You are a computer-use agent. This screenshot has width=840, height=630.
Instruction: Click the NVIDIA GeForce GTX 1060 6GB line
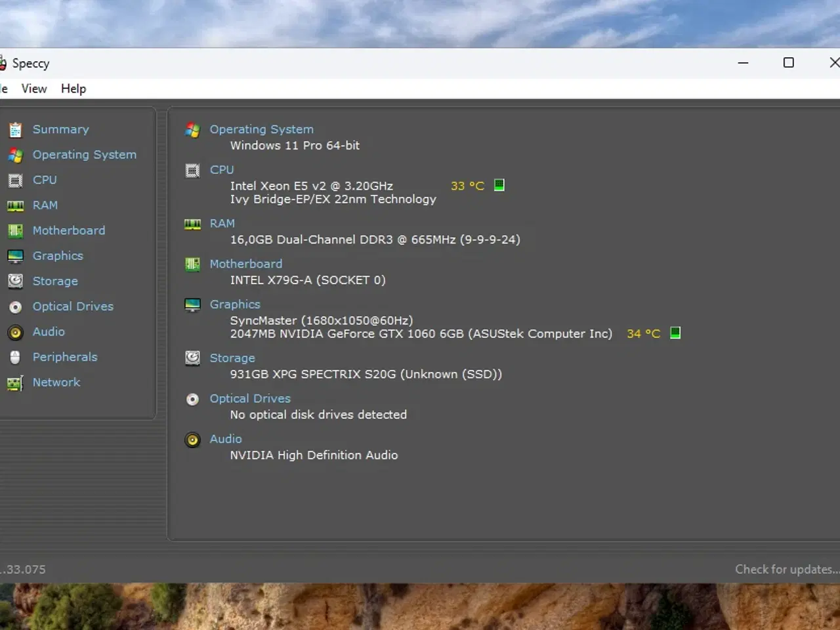[x=421, y=334]
